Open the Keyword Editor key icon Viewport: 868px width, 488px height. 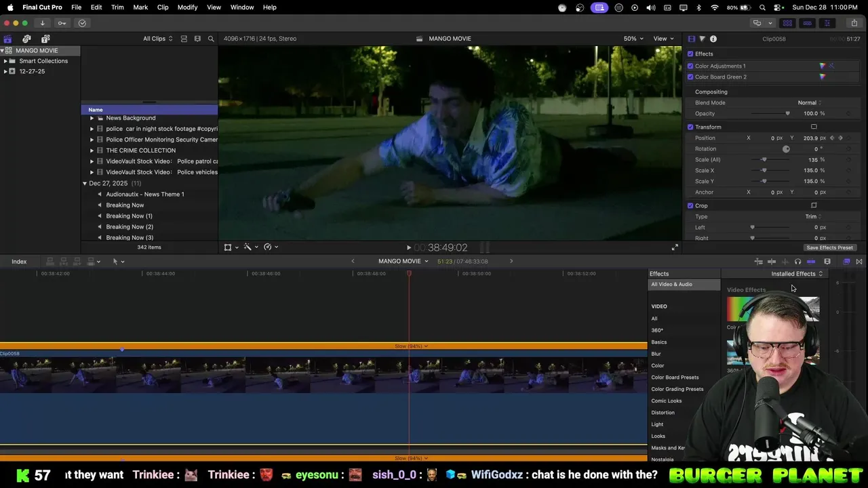[62, 23]
